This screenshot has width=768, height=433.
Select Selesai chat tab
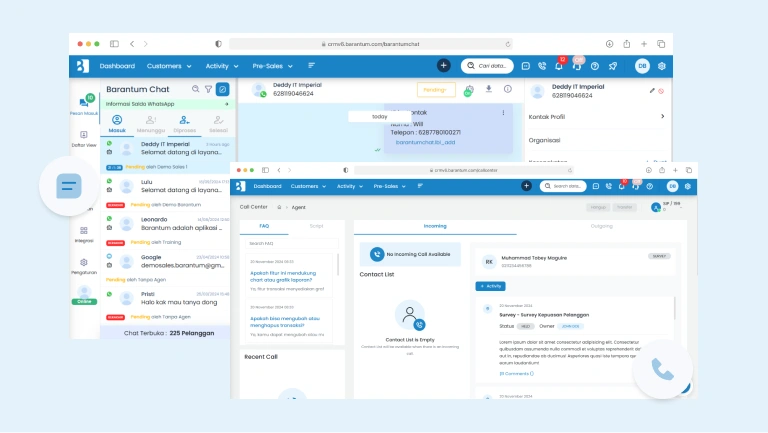tap(218, 124)
